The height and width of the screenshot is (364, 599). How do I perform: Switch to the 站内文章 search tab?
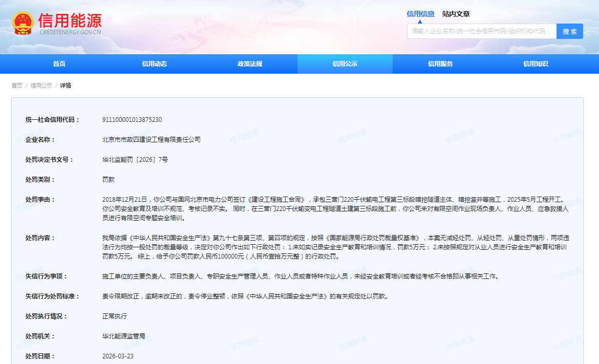[456, 14]
